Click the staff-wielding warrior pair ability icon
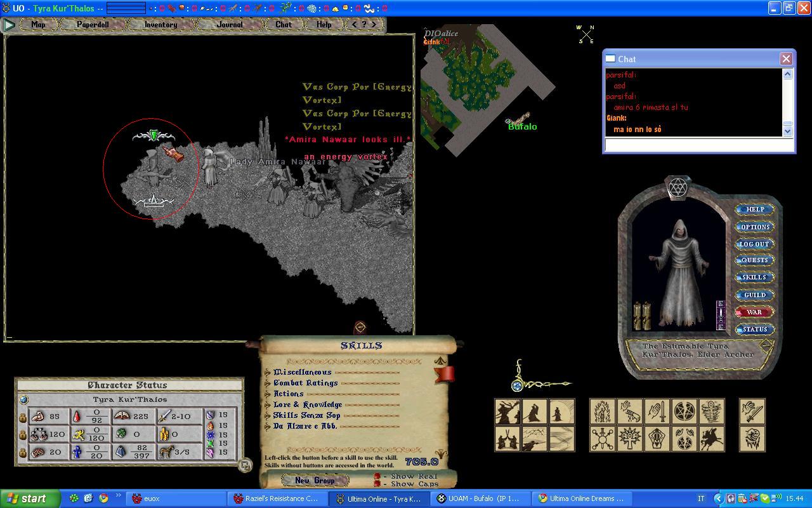Viewport: 812px width, 508px height. point(507,411)
